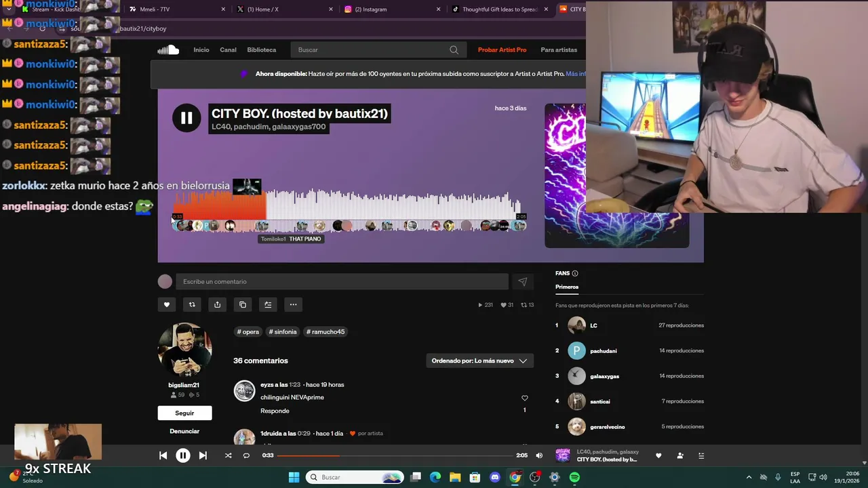Click the Denunciar link
Image resolution: width=868 pixels, height=488 pixels.
[184, 431]
